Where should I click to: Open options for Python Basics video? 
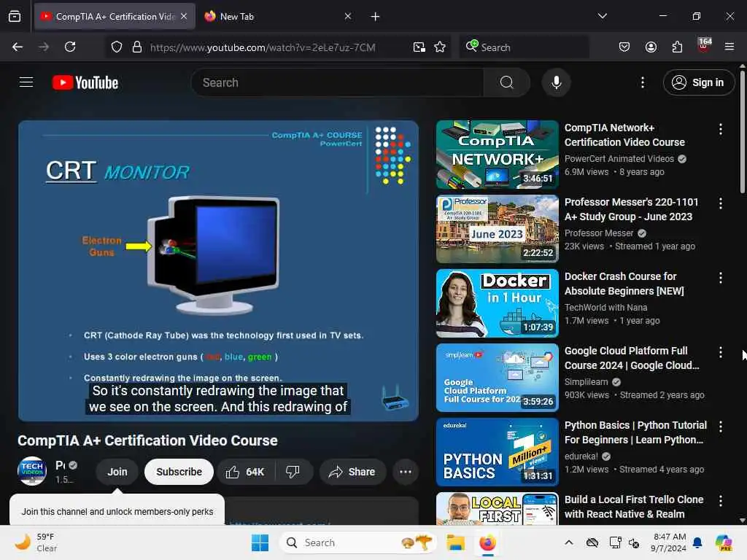pyautogui.click(x=720, y=427)
